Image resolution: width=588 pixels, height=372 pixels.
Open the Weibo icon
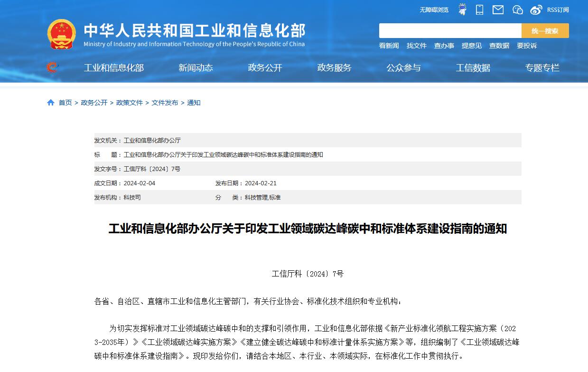point(536,10)
